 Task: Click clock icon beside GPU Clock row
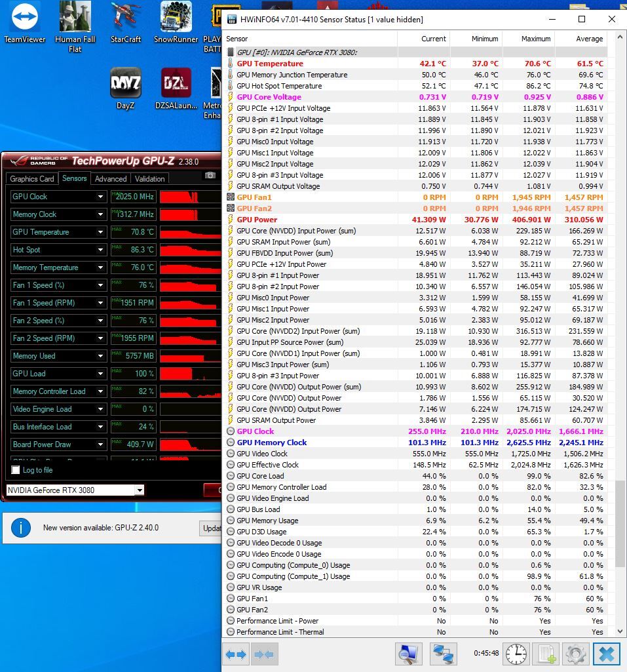[x=231, y=431]
